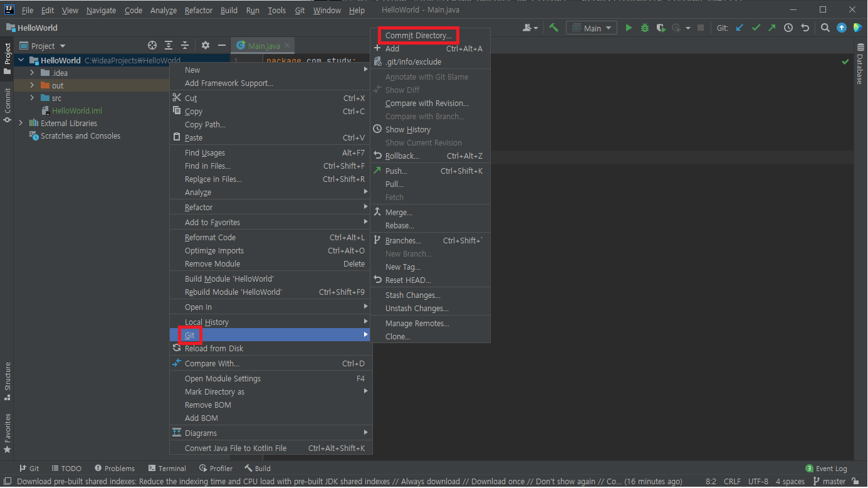Open the Database tool window
Screen dimensions: 868x488
(860, 64)
